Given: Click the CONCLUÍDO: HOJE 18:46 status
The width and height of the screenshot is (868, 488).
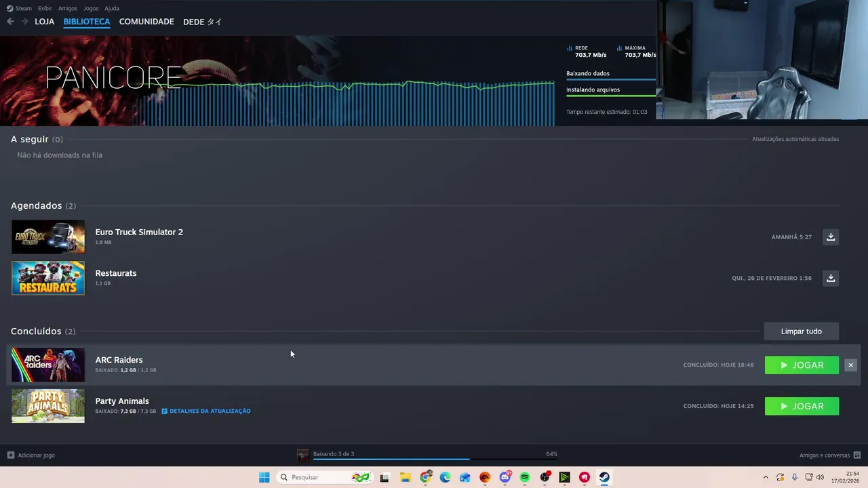Looking at the screenshot, I should click(718, 365).
